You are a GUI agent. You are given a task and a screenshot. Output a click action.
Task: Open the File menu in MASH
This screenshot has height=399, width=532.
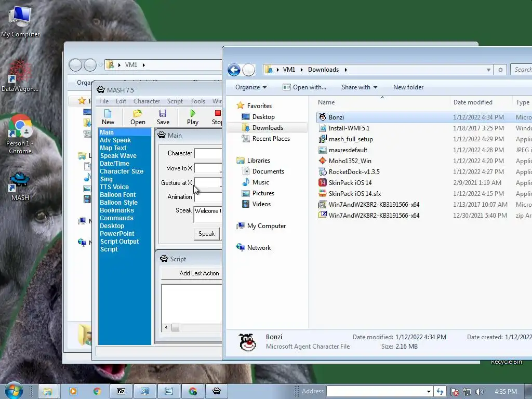(104, 101)
